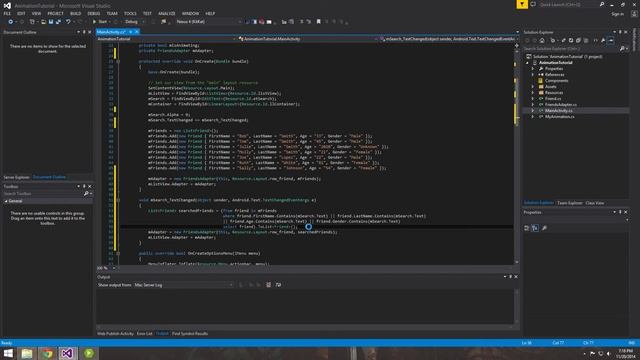Open Chrome from the Windows taskbar
Screen dimensions: 640x360
[x=47, y=353]
